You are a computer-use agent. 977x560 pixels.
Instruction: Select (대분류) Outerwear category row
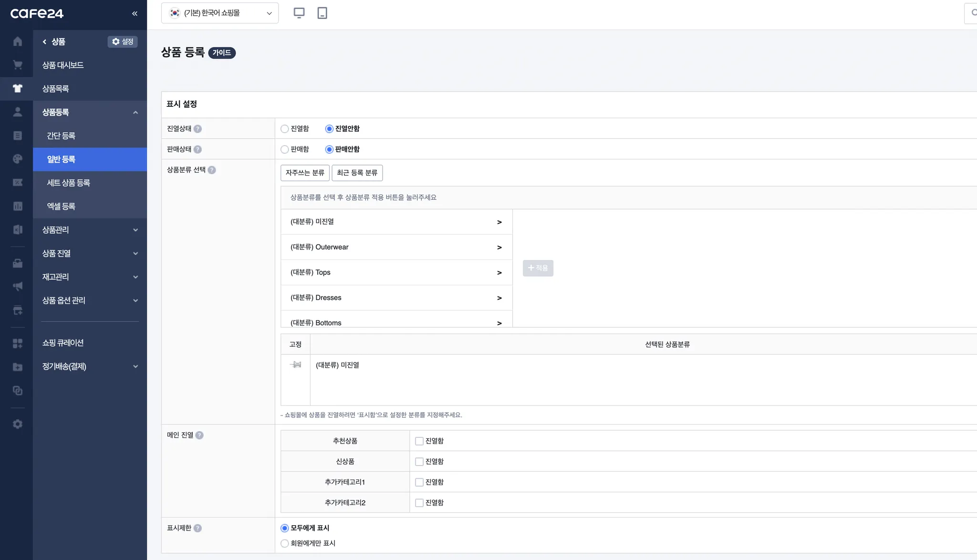[x=396, y=247]
